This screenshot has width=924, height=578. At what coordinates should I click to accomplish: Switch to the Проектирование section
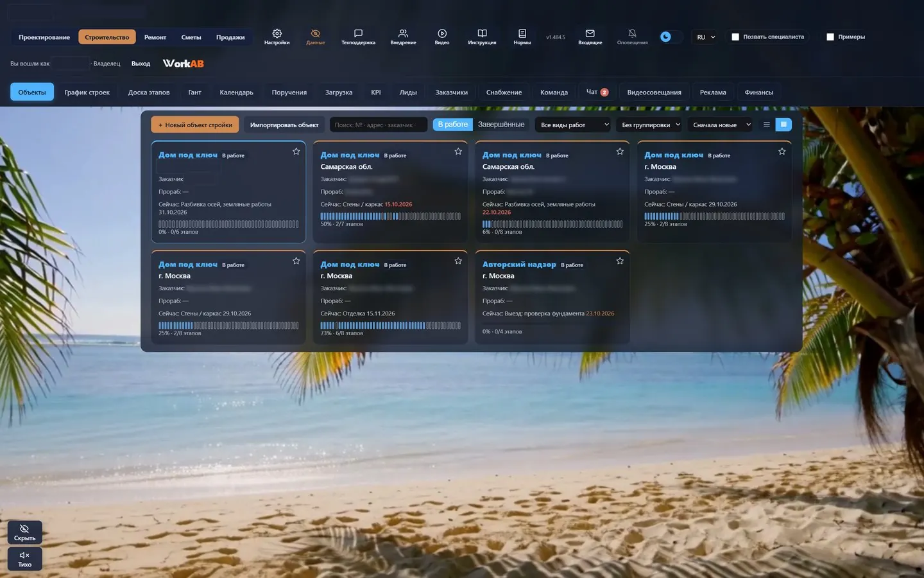[x=44, y=37]
